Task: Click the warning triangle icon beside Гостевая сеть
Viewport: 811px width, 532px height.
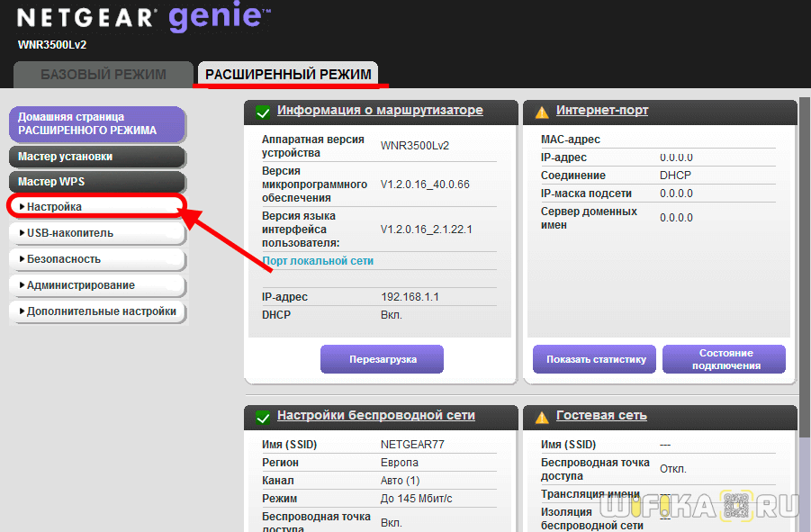Action: coord(542,418)
